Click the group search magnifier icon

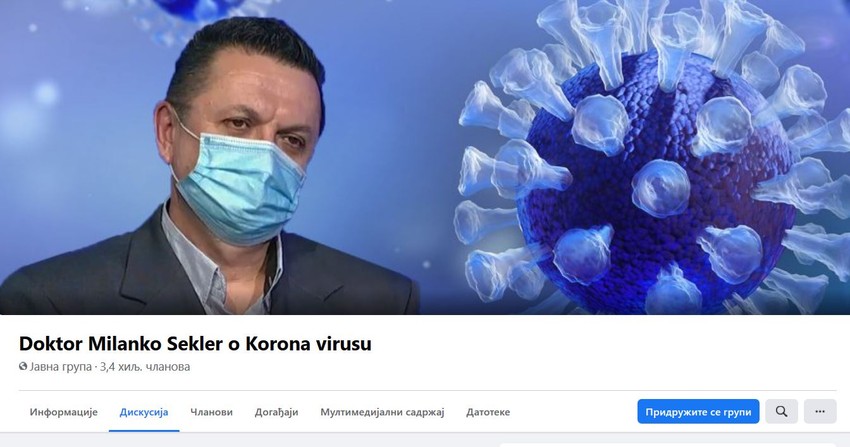[x=781, y=411]
